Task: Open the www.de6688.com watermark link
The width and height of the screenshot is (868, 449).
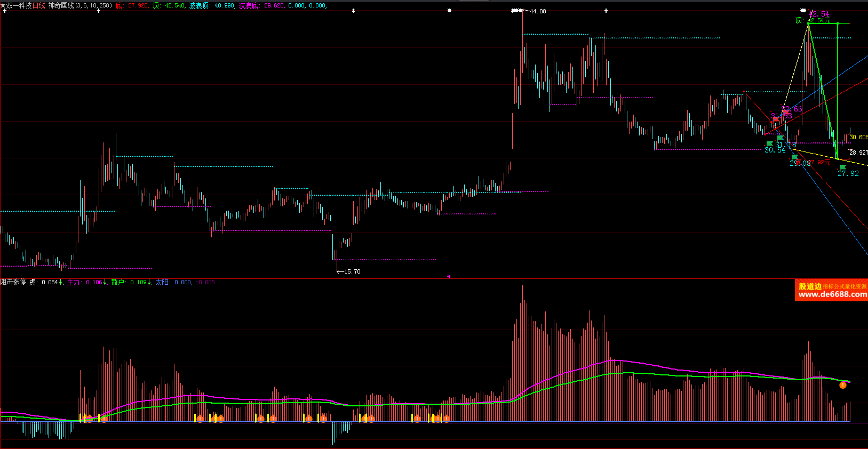Action: click(831, 294)
